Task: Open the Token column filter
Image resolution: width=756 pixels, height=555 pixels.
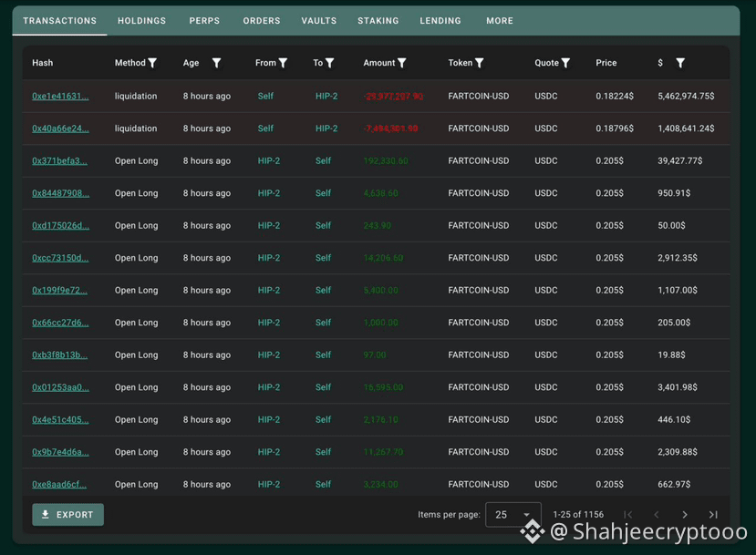Action: (x=480, y=63)
